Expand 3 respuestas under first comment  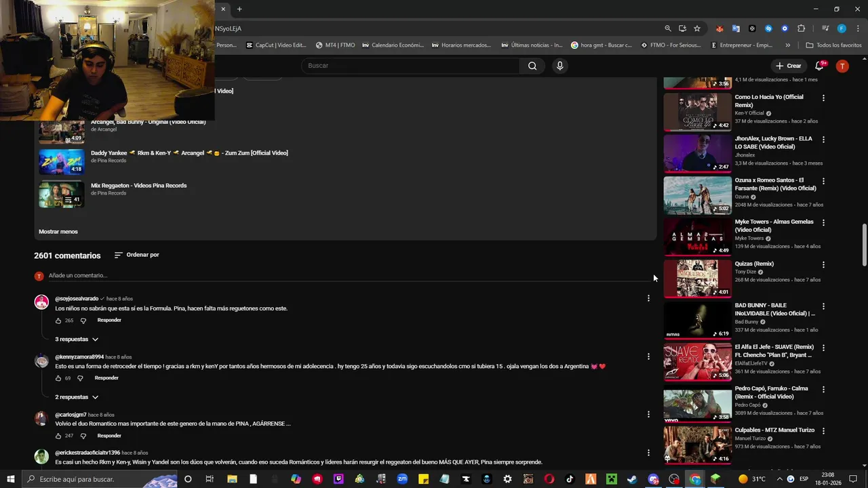coord(77,339)
